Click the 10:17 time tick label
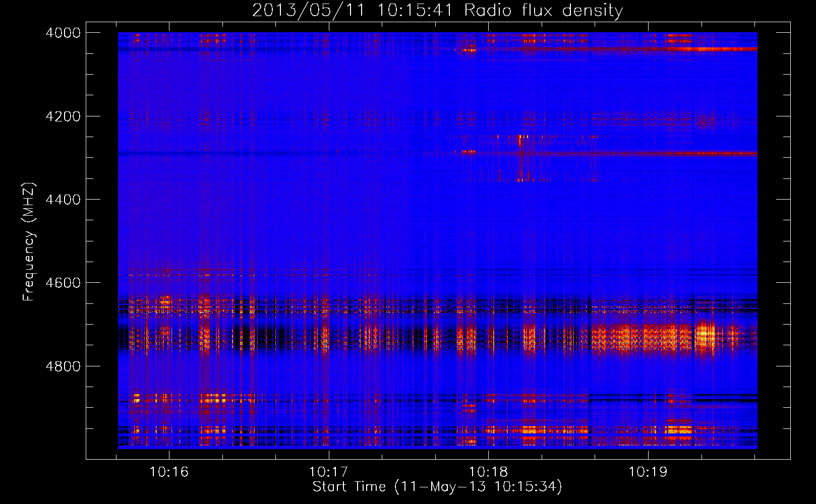The width and height of the screenshot is (816, 504). (329, 472)
